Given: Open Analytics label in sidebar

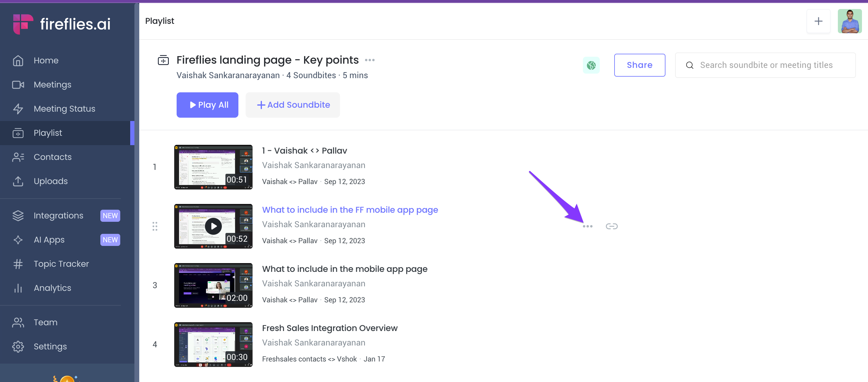Looking at the screenshot, I should [52, 288].
